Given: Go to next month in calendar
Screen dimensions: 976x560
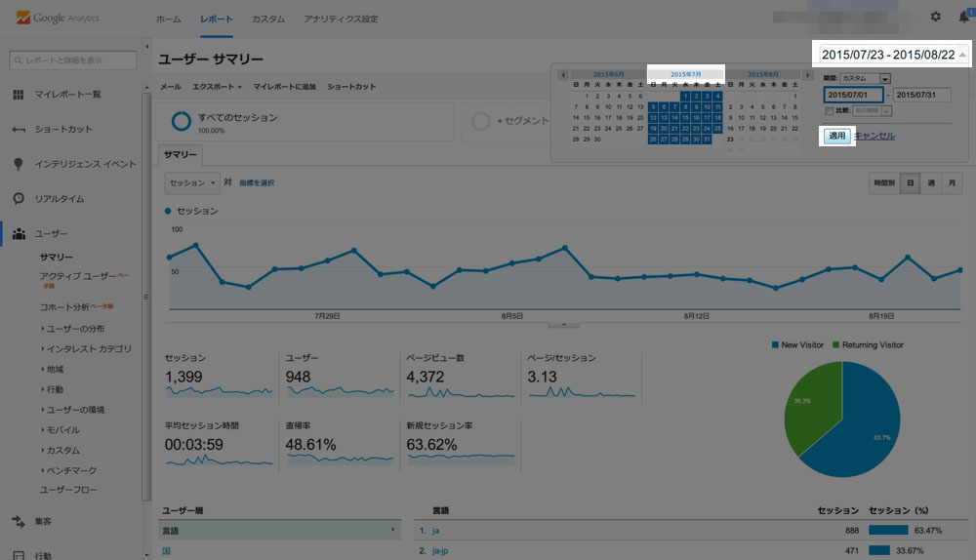Looking at the screenshot, I should 808,75.
